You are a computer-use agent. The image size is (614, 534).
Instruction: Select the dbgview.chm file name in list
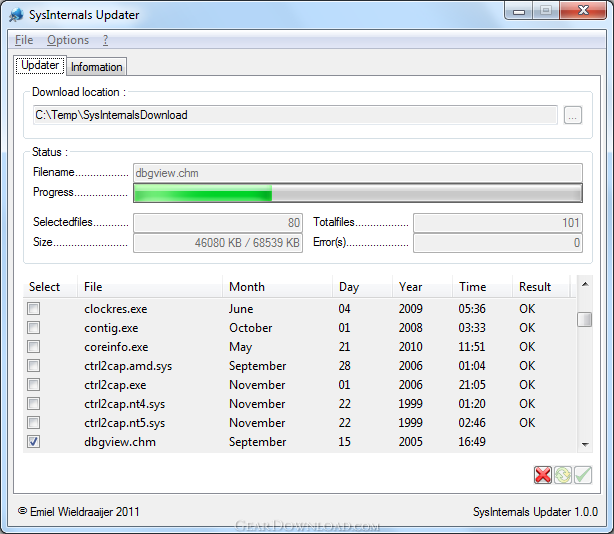[120, 442]
